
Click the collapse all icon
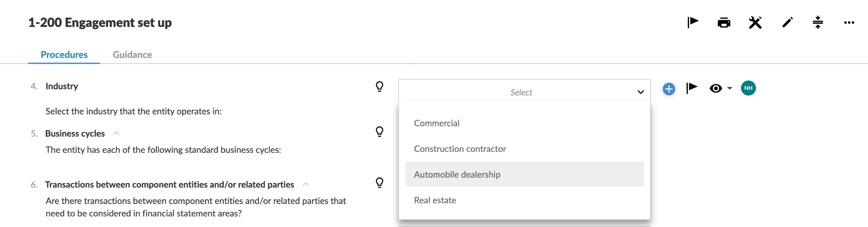coord(818,22)
